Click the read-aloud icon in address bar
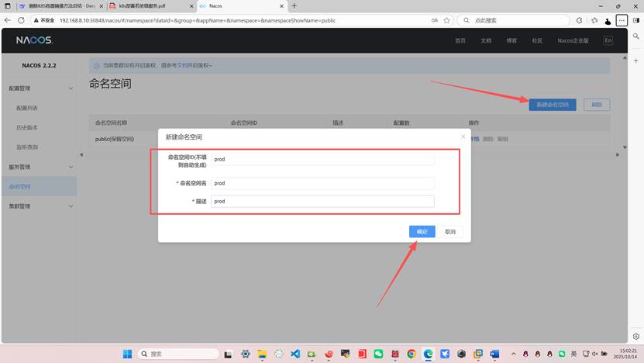644x363 pixels. [x=435, y=20]
